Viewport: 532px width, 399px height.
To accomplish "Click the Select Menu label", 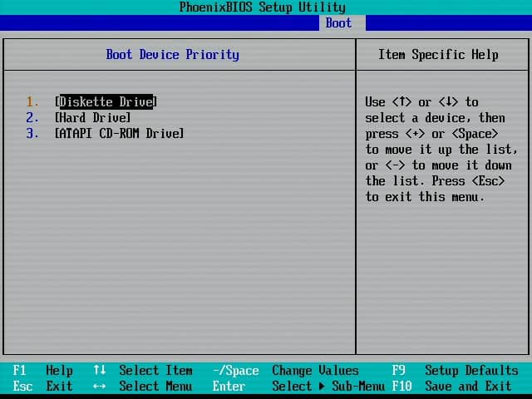I will click(x=155, y=386).
